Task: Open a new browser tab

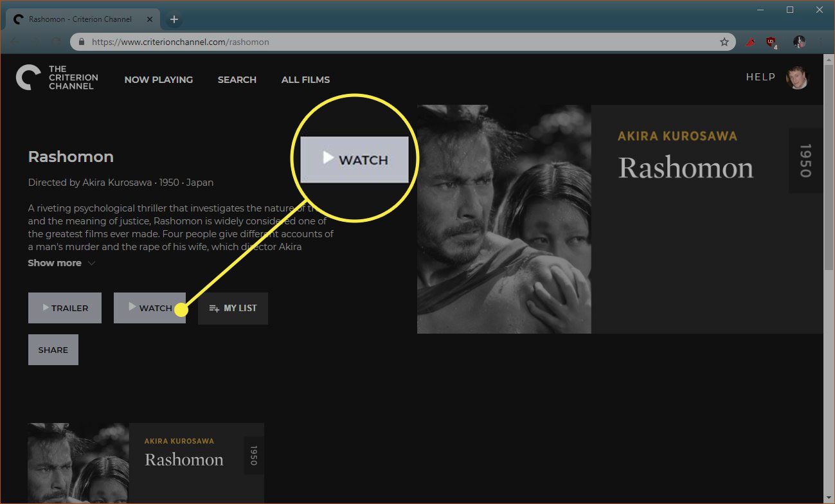Action: tap(174, 19)
